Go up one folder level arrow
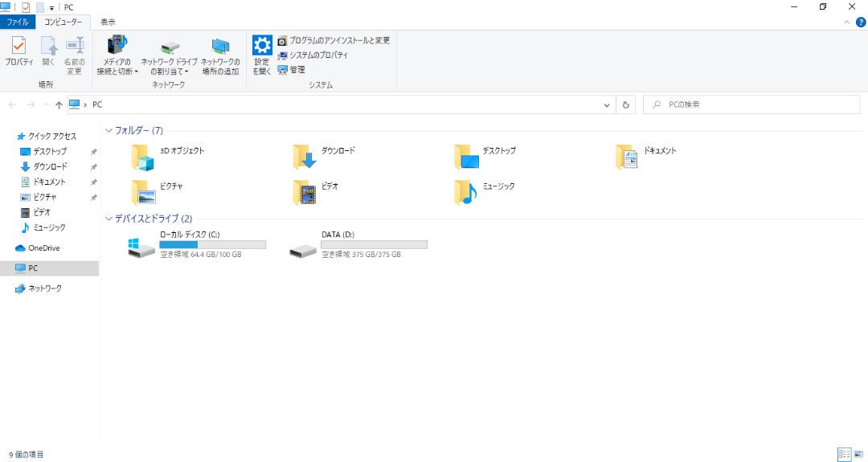 (59, 104)
